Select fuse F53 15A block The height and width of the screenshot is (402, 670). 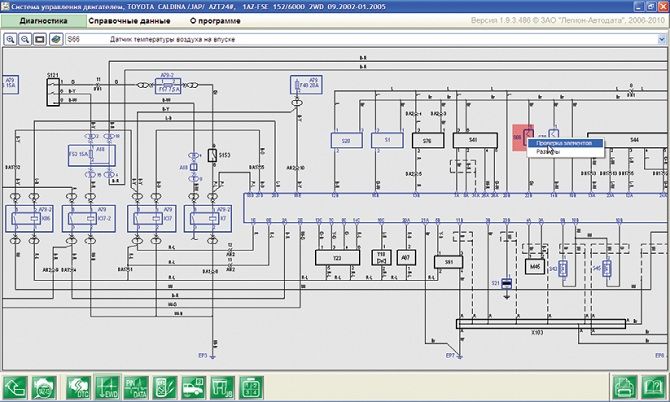pos(92,156)
